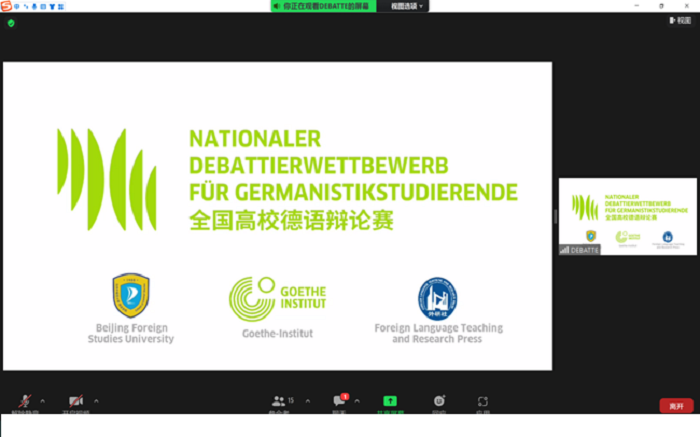Click the Sogou input method S icon

[x=6, y=6]
